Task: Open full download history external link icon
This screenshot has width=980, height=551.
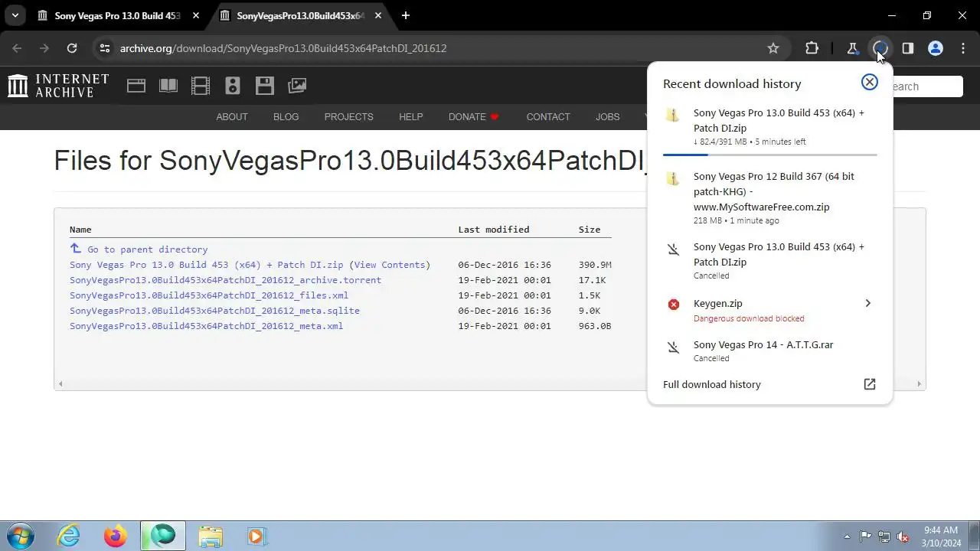Action: (869, 384)
